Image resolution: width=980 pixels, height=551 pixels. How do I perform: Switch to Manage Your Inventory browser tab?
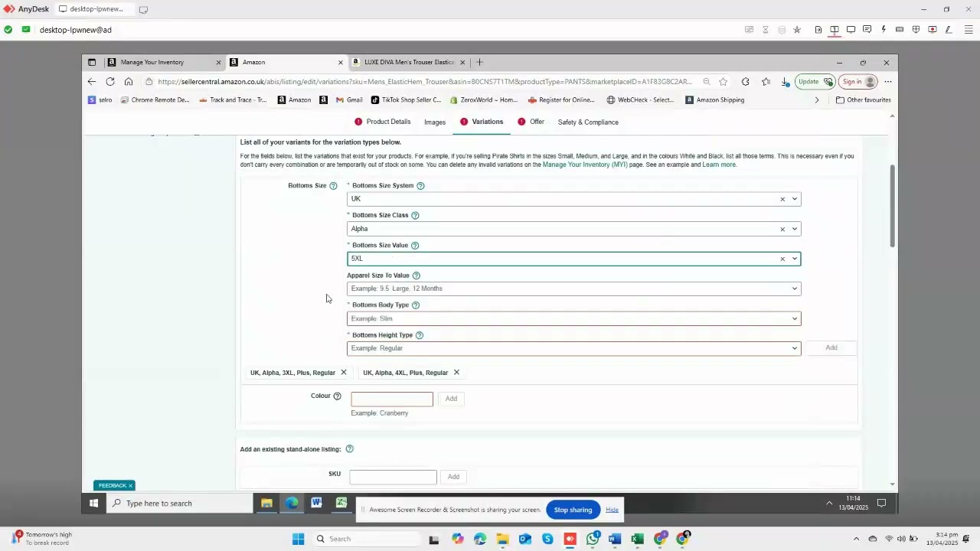tap(163, 63)
